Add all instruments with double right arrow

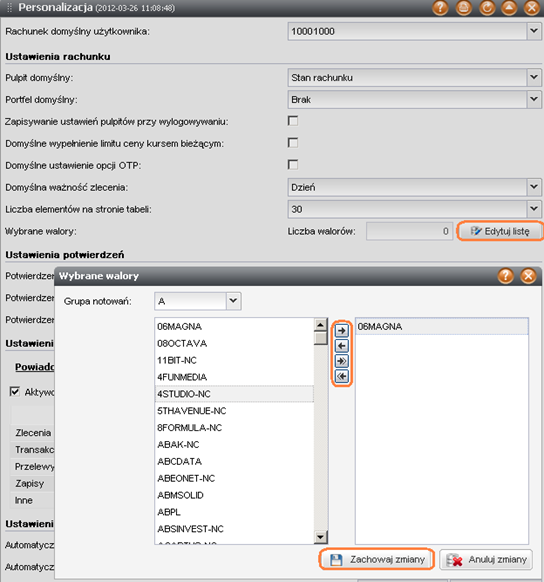(342, 361)
